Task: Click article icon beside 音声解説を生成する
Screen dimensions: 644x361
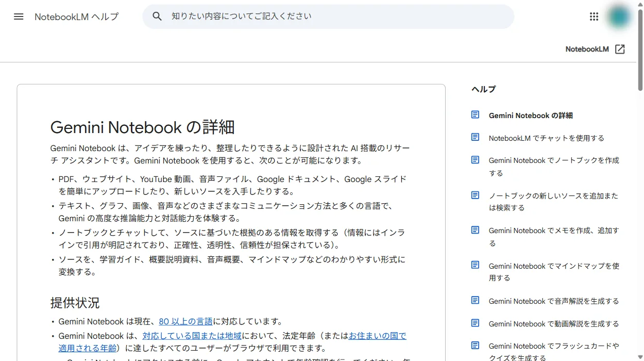Action: pyautogui.click(x=476, y=300)
